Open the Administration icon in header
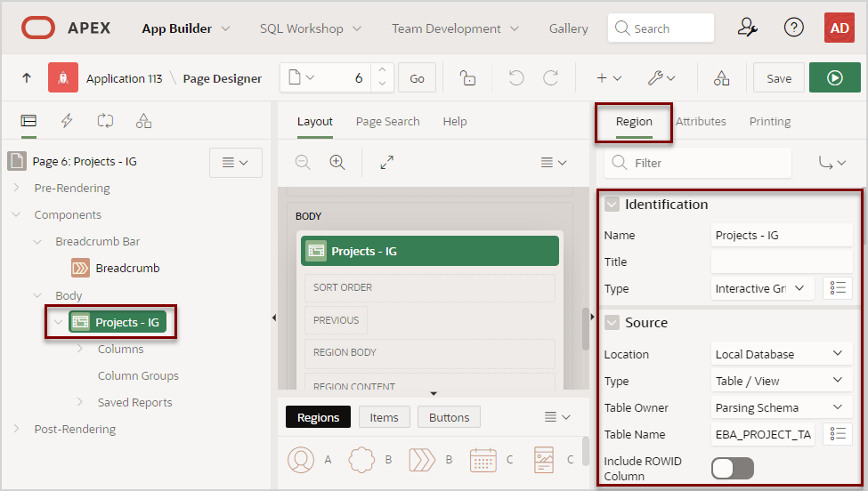Image resolution: width=868 pixels, height=491 pixels. pyautogui.click(x=747, y=28)
